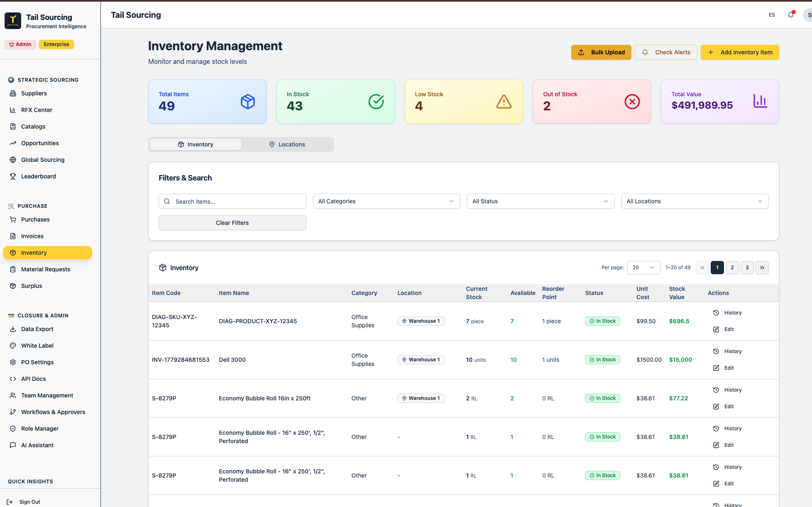Click the Suppliers sidebar icon
The image size is (812, 507).
click(13, 93)
